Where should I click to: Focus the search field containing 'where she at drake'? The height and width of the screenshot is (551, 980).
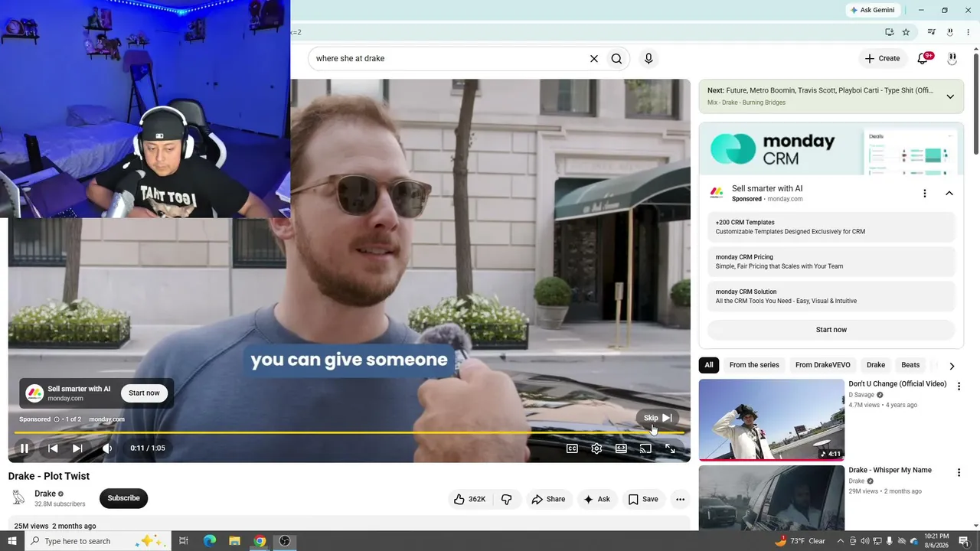coord(448,59)
